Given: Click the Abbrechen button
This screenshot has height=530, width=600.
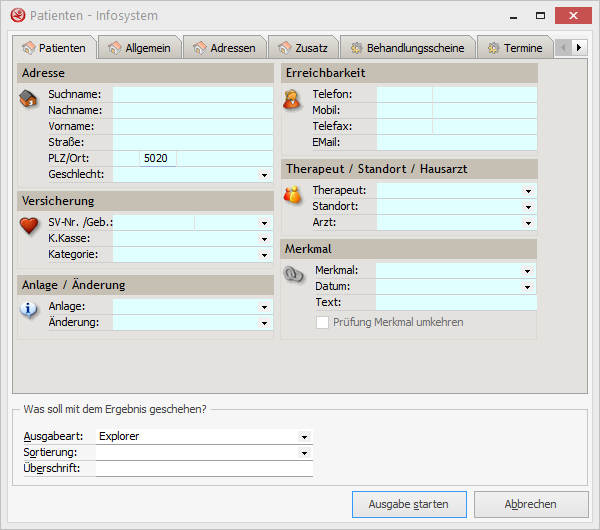Looking at the screenshot, I should click(x=530, y=504).
